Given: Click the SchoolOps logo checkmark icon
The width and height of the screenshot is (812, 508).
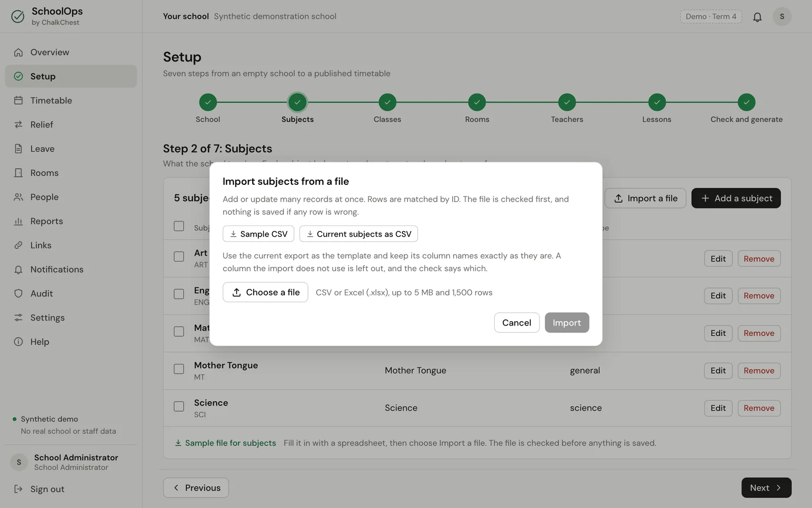Looking at the screenshot, I should click(x=18, y=17).
